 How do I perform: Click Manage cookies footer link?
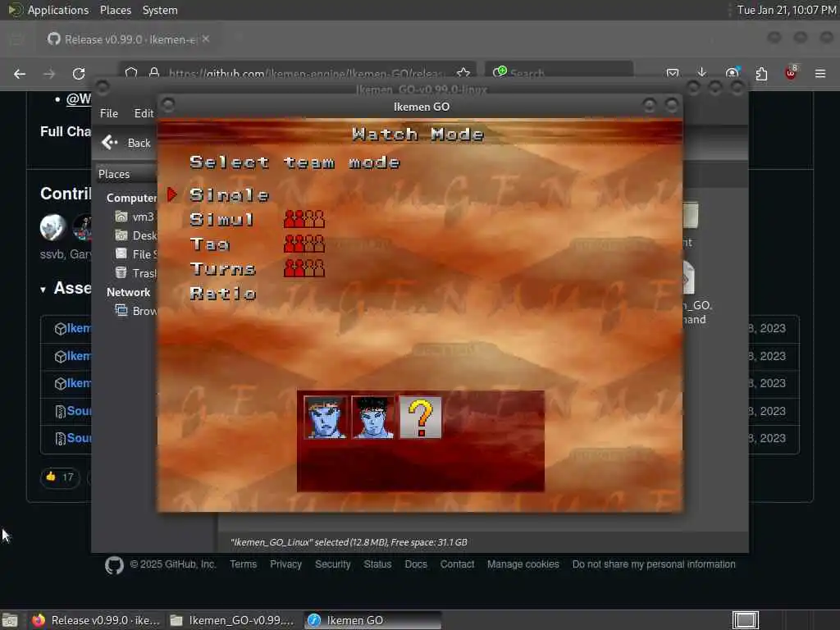[x=523, y=564]
